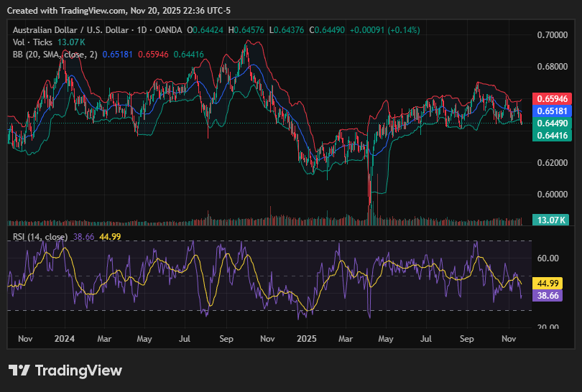Click the 2024 label on the time axis
Viewport: 582px width, 392px height.
(65, 337)
